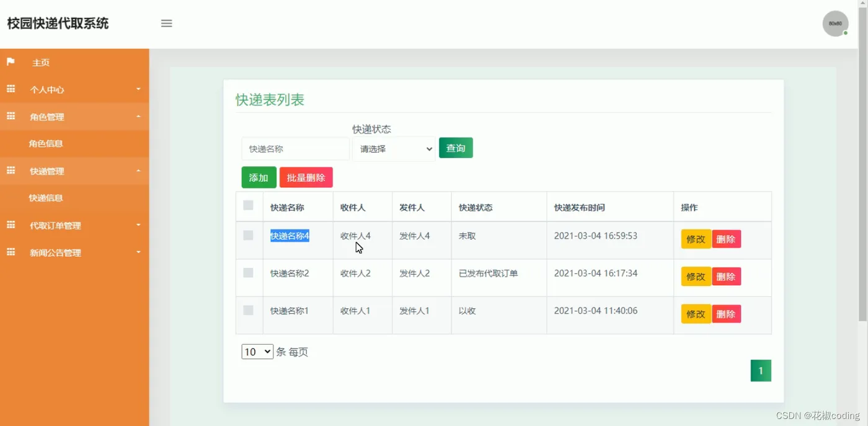Click the 快递状态 column header
The width and height of the screenshot is (868, 426).
pyautogui.click(x=476, y=208)
